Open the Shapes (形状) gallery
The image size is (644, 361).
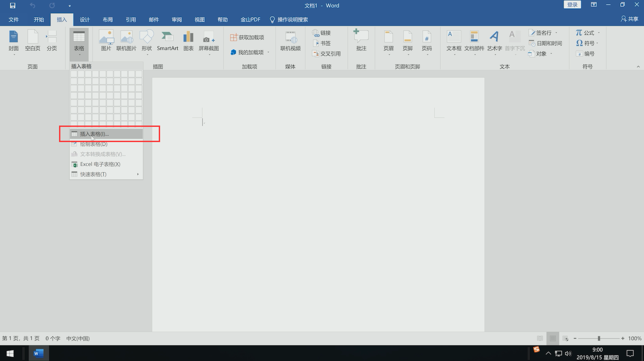[147, 42]
